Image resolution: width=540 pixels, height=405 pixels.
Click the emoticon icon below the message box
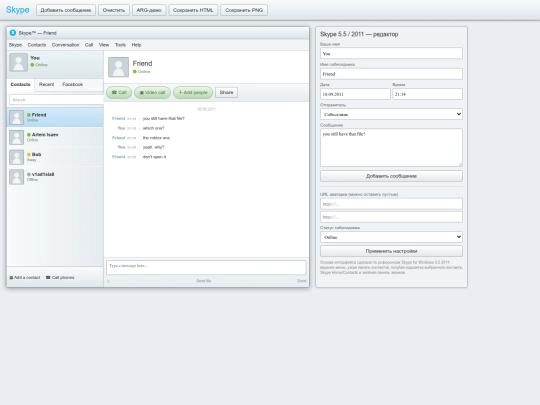click(x=108, y=281)
